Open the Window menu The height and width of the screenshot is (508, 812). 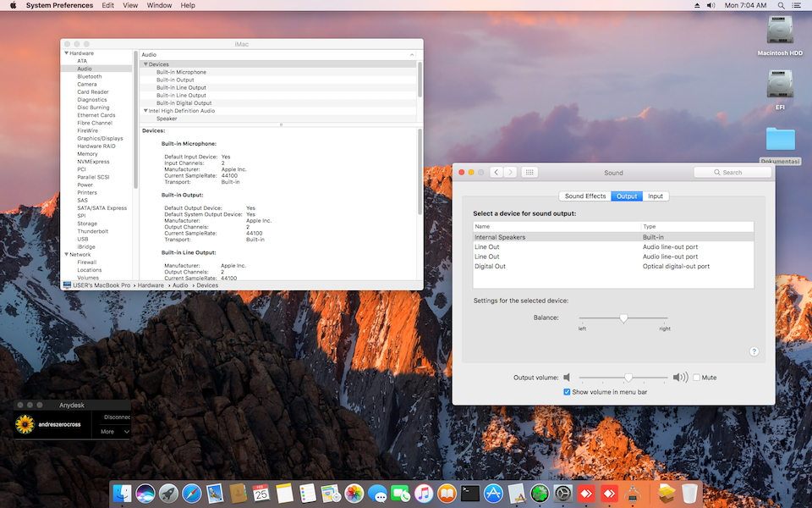tap(159, 5)
